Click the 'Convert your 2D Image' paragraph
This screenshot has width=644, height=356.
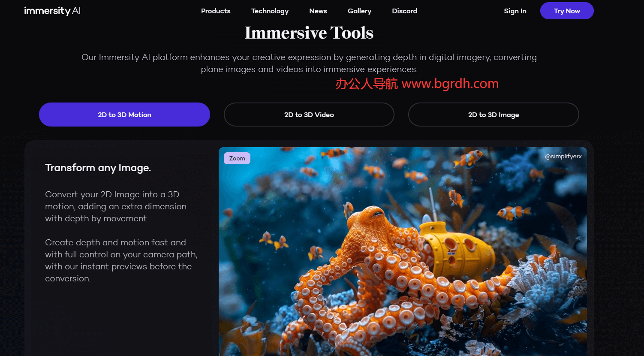point(116,206)
